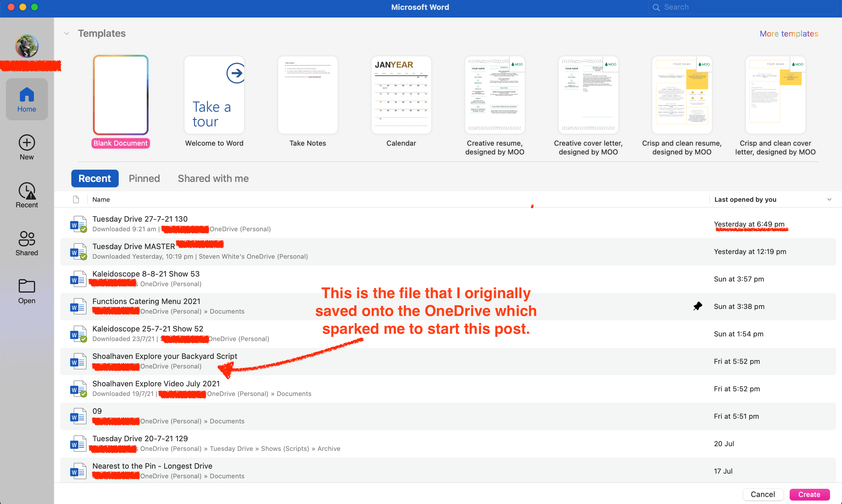Click the user profile avatar picture
The height and width of the screenshot is (504, 842).
click(x=27, y=46)
